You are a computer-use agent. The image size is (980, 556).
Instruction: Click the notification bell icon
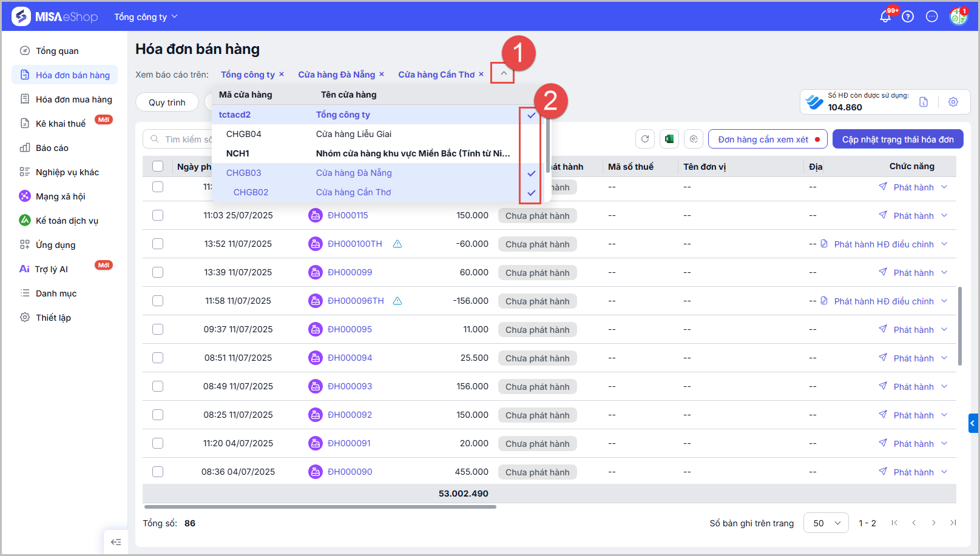[885, 17]
